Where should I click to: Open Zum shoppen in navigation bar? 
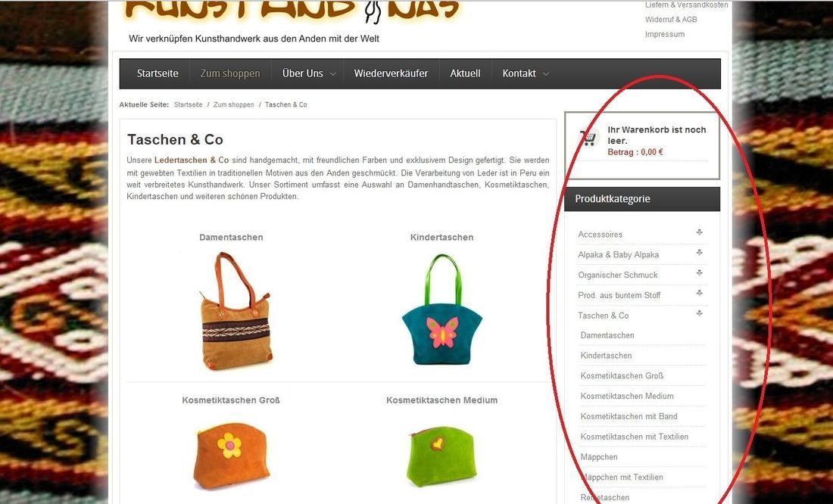(x=230, y=73)
